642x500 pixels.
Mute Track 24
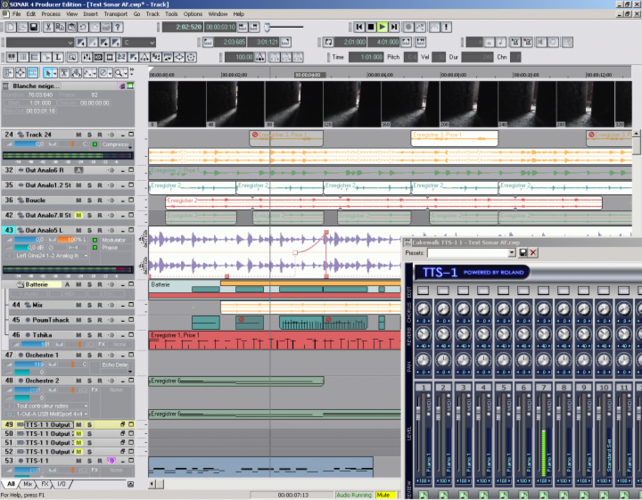[x=79, y=134]
